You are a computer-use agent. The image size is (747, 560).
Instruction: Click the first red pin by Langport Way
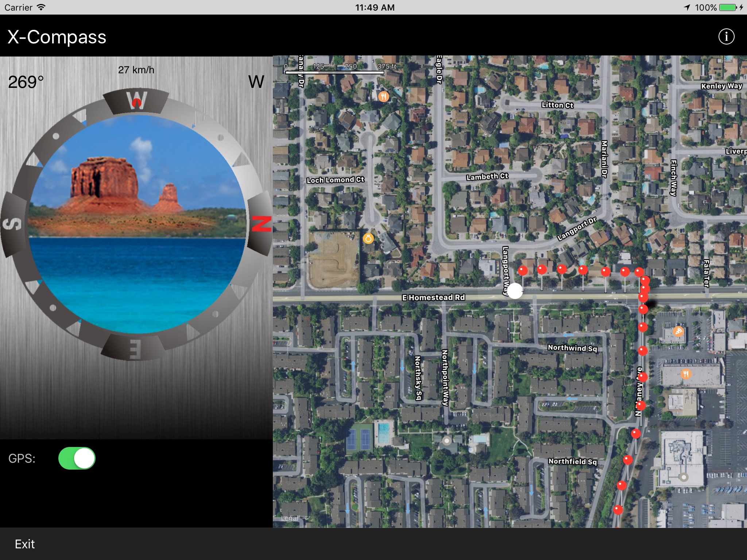523,271
